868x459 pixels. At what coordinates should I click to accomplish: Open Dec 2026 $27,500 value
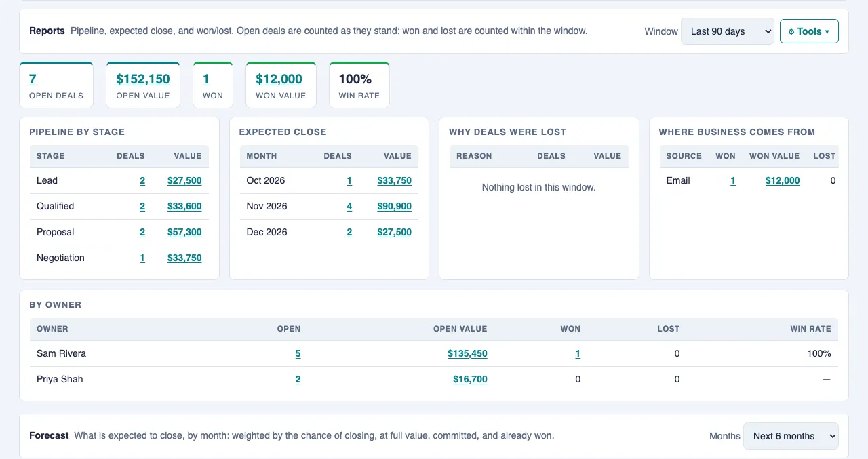tap(394, 232)
